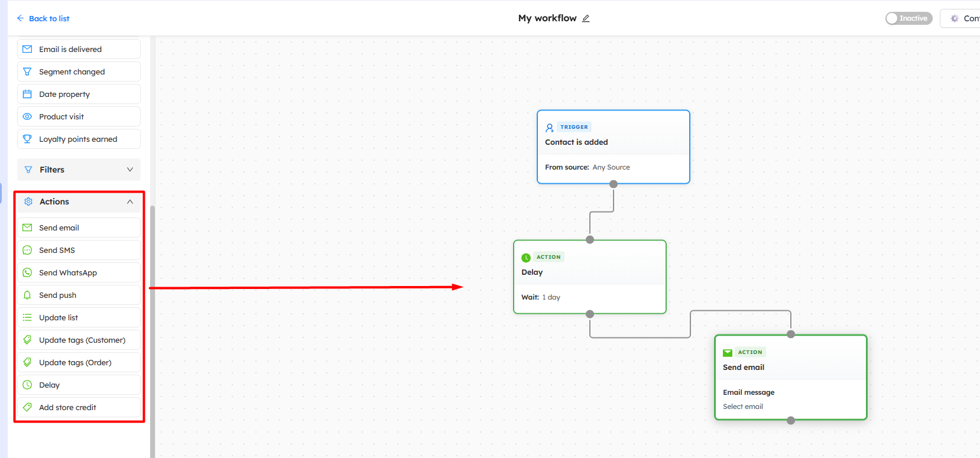Click the Loyalty points earned trophy icon
The image size is (980, 458).
point(27,139)
